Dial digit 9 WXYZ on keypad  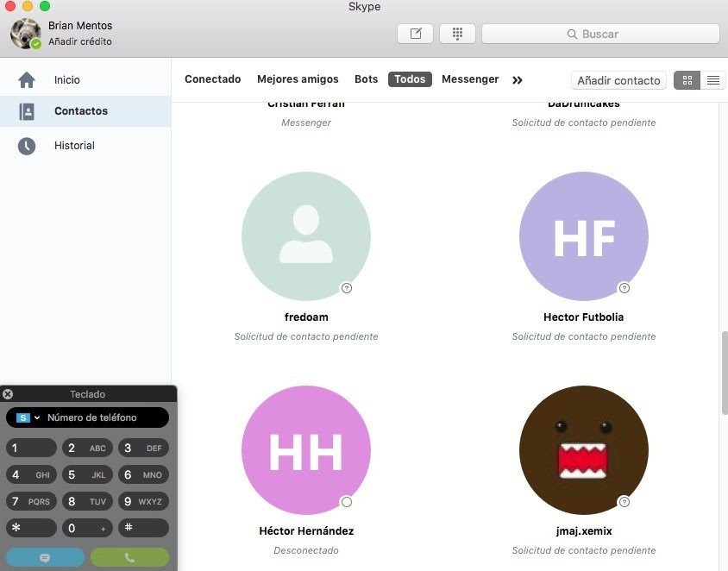coord(143,501)
